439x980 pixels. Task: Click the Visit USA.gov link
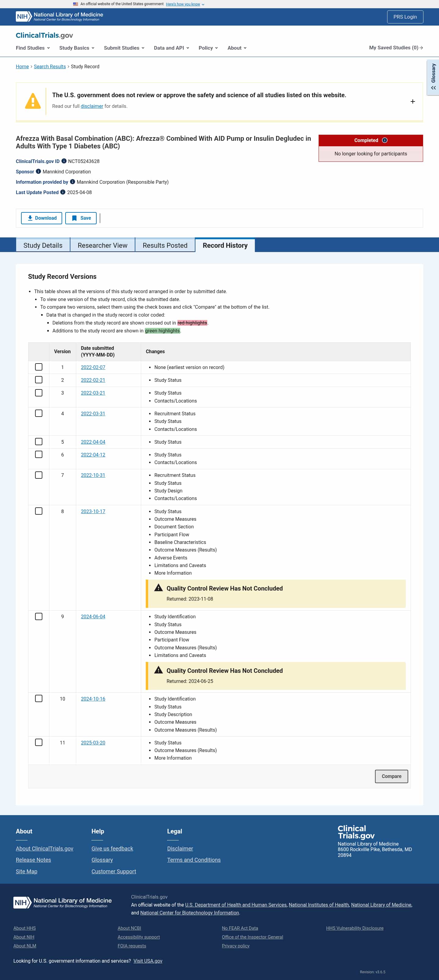[x=148, y=960]
